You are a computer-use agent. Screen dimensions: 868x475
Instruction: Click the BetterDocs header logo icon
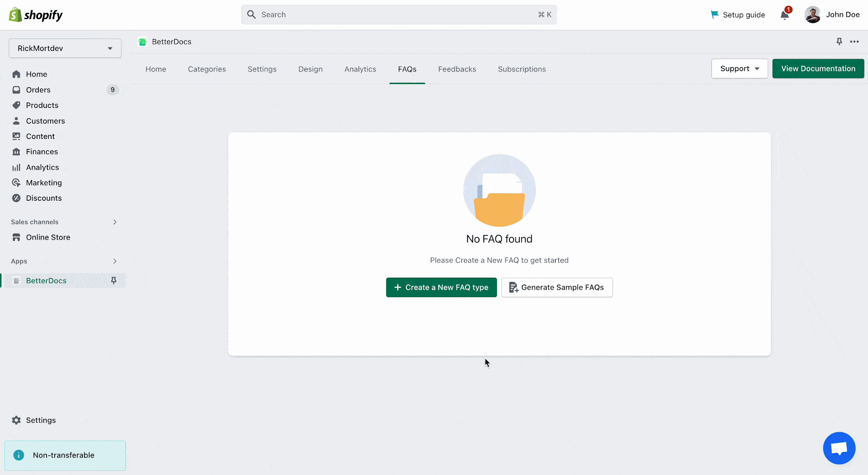point(143,42)
